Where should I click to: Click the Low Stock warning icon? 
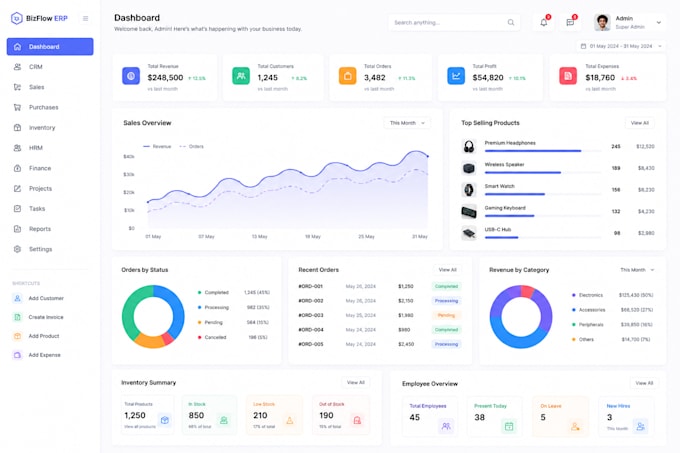click(x=289, y=420)
